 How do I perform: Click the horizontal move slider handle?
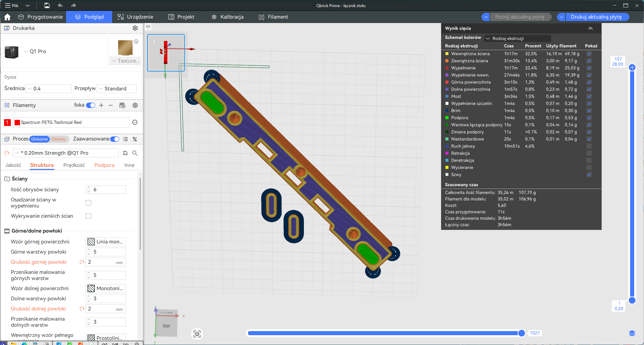(x=522, y=333)
